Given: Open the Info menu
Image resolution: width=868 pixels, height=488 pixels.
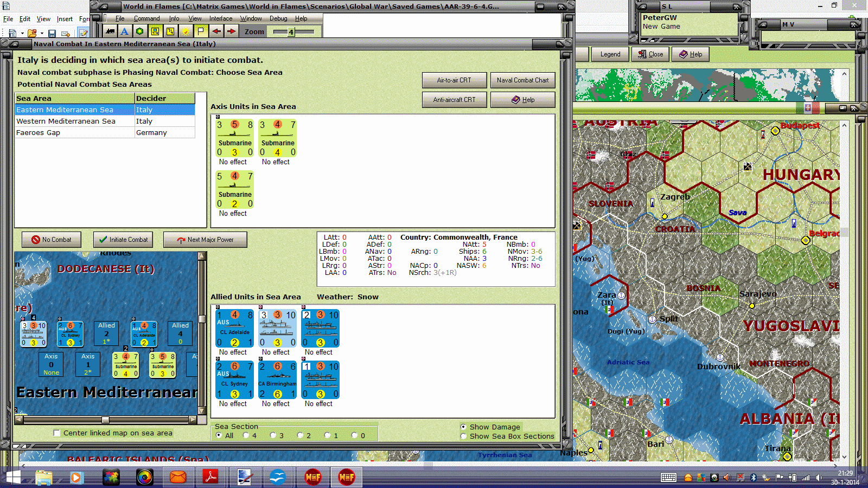Looking at the screenshot, I should point(174,18).
